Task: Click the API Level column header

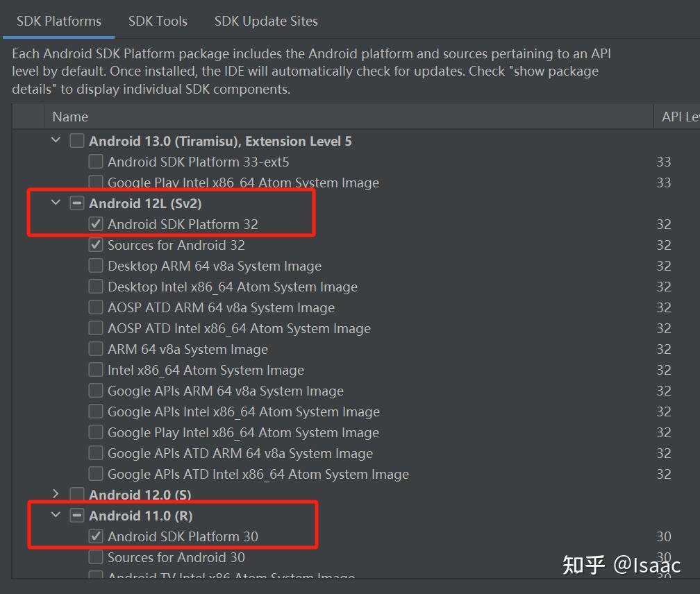Action: pos(679,116)
